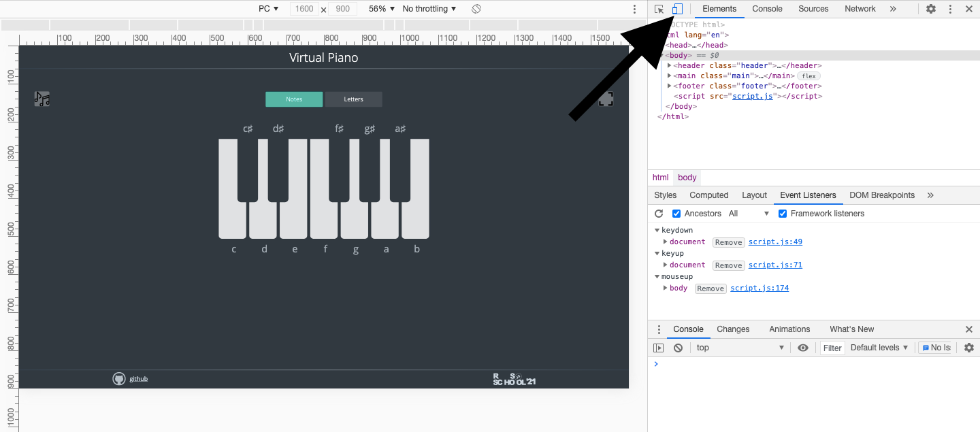This screenshot has width=980, height=432.
Task: Collapse the keydown event listener group
Action: pos(657,231)
